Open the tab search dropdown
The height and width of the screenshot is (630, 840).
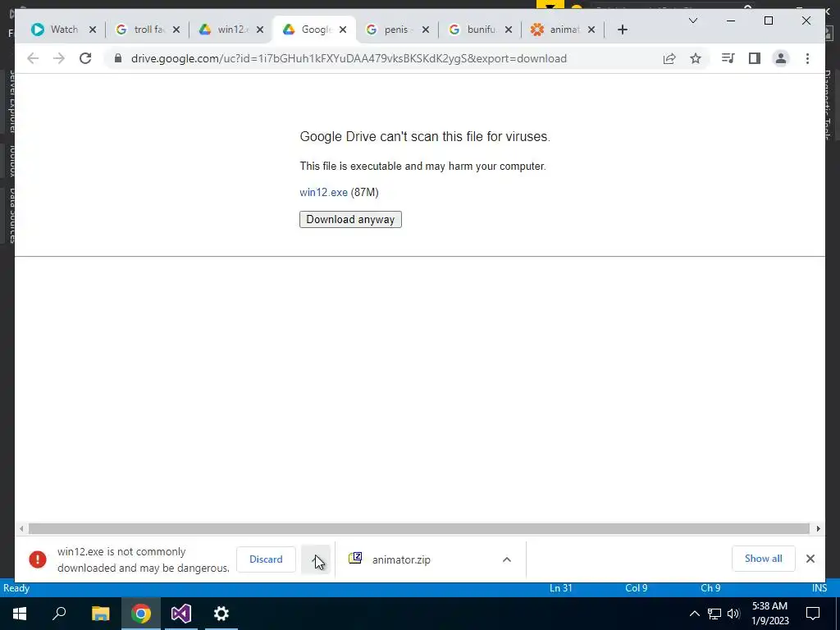click(x=692, y=21)
